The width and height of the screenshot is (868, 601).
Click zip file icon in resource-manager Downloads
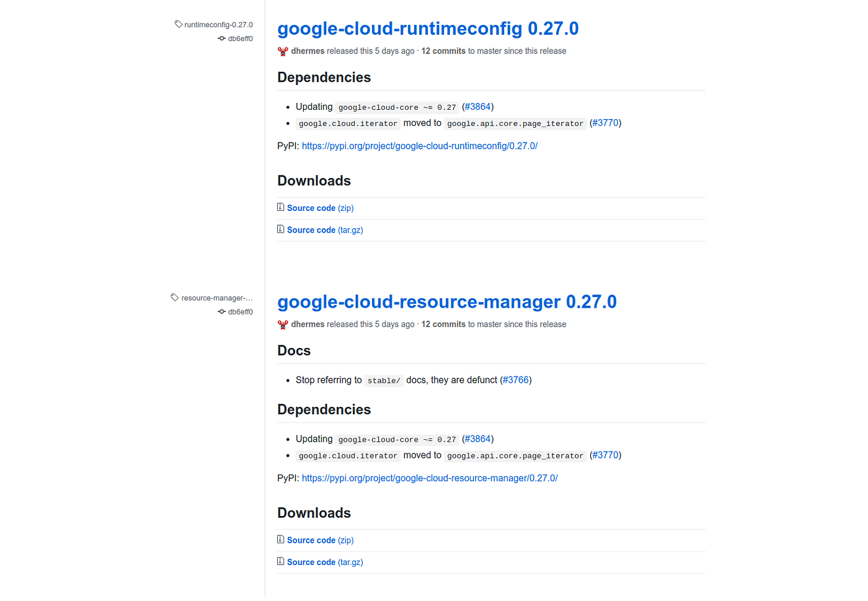tap(281, 540)
